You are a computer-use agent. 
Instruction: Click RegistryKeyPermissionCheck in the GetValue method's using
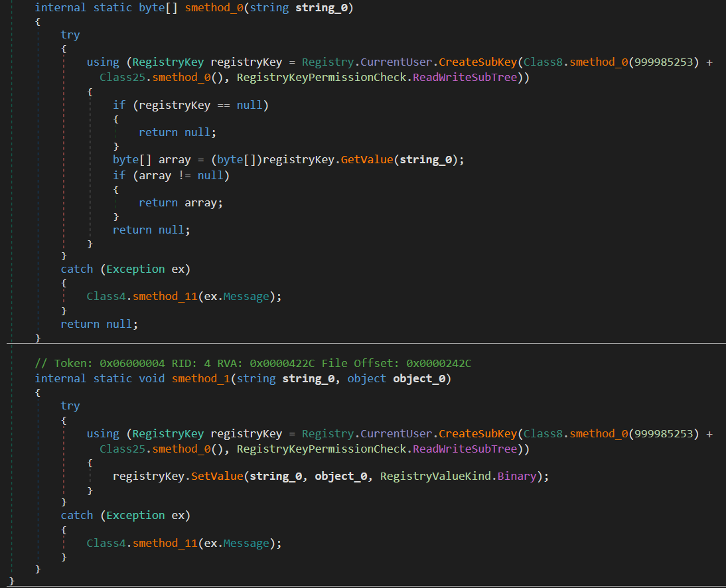pyautogui.click(x=321, y=78)
